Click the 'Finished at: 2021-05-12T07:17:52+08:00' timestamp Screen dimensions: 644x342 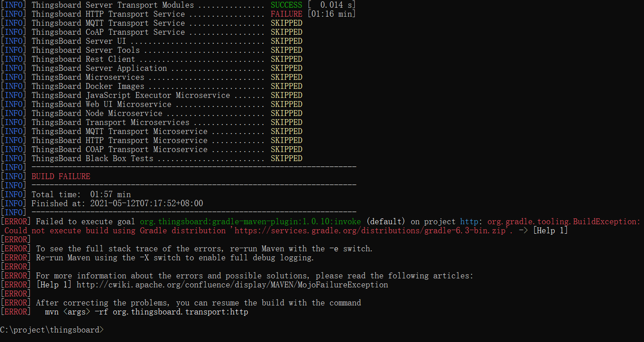[x=117, y=203]
